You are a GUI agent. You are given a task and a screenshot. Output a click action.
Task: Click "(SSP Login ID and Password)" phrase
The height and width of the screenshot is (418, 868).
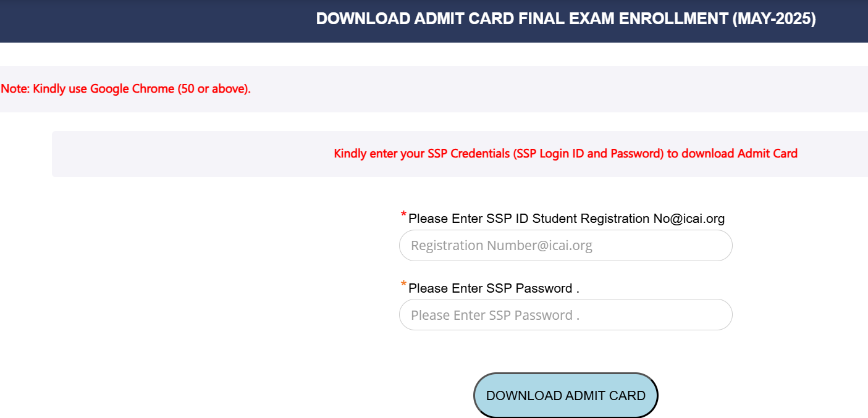click(588, 154)
